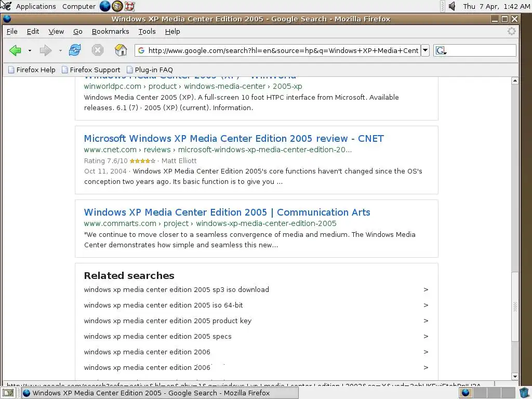Click the 'Related searches' heading
The image size is (532, 399).
[x=129, y=275]
